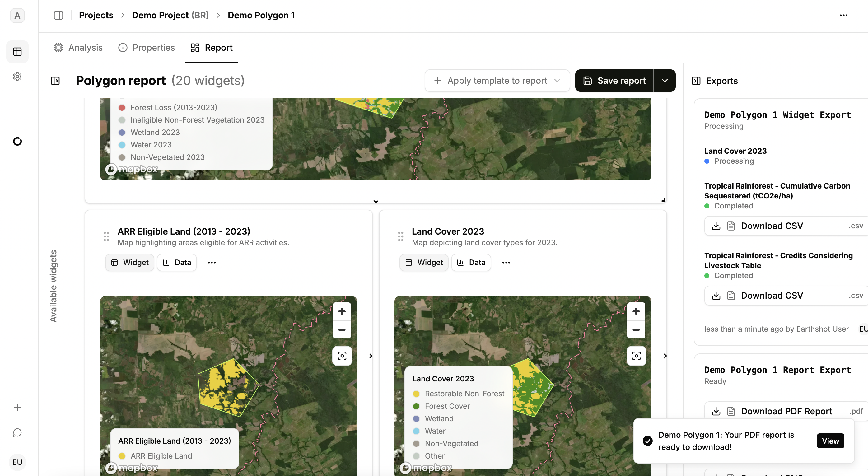
Task: Click View on PDF ready notification
Action: coord(830,441)
